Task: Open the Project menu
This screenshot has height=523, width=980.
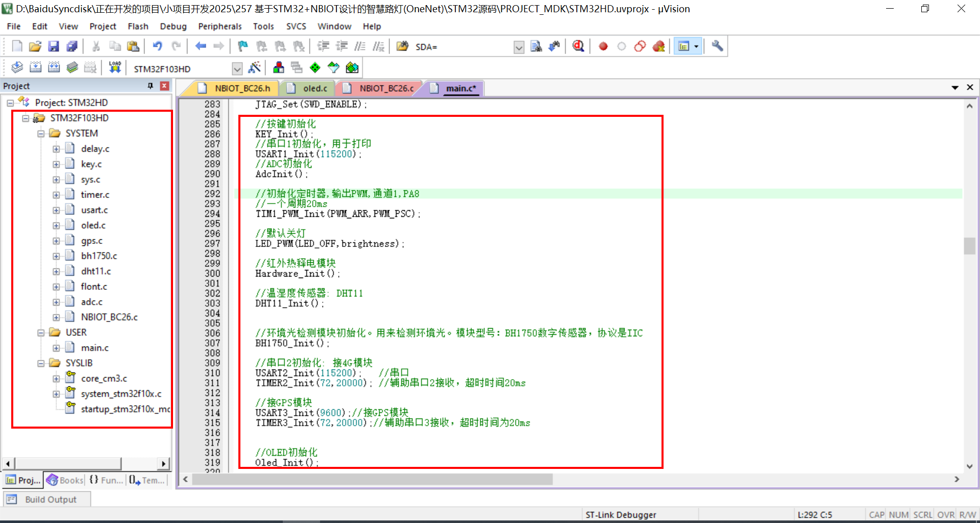Action: 103,26
